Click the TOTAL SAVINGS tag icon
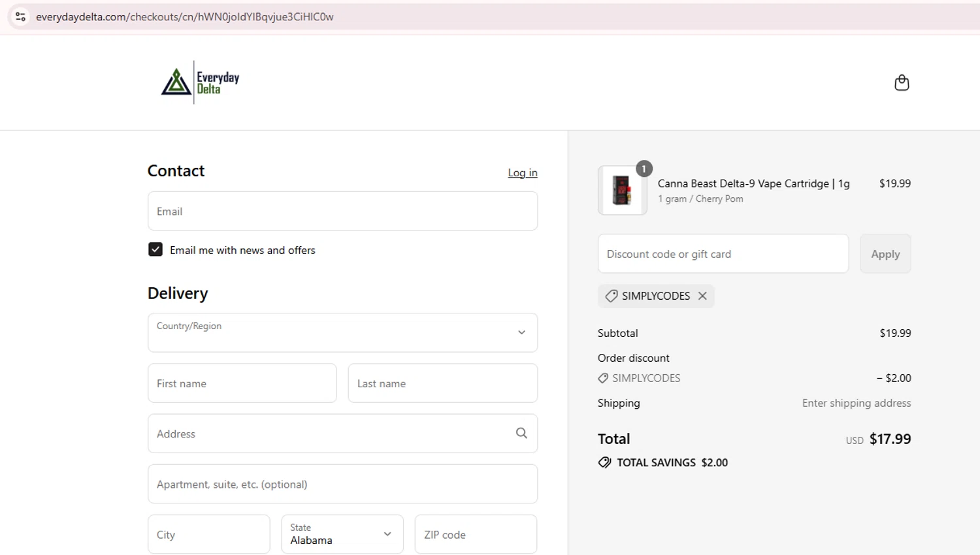This screenshot has width=980, height=555. pyautogui.click(x=604, y=462)
